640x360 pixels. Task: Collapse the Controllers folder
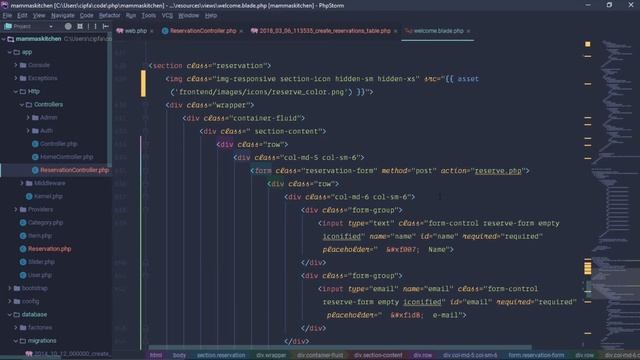click(x=22, y=104)
